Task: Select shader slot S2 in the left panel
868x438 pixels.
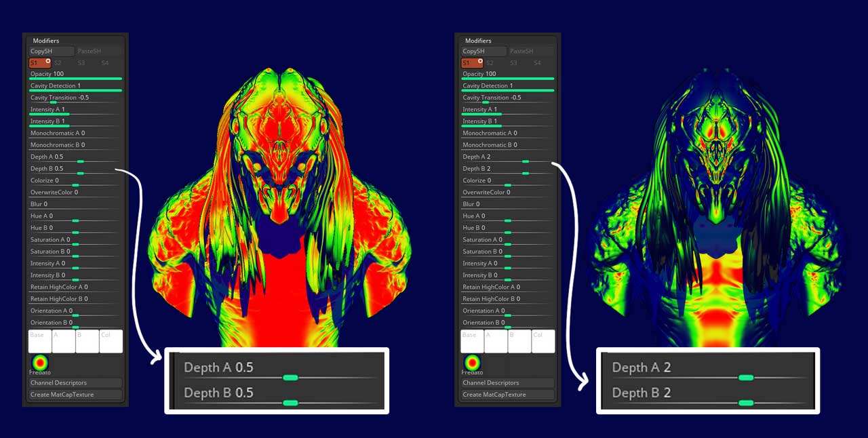Action: point(63,63)
